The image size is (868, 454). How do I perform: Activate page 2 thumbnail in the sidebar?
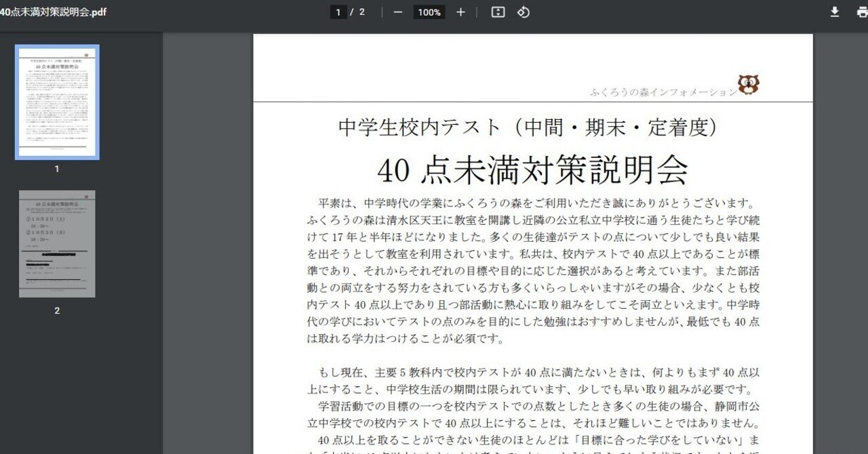[57, 244]
